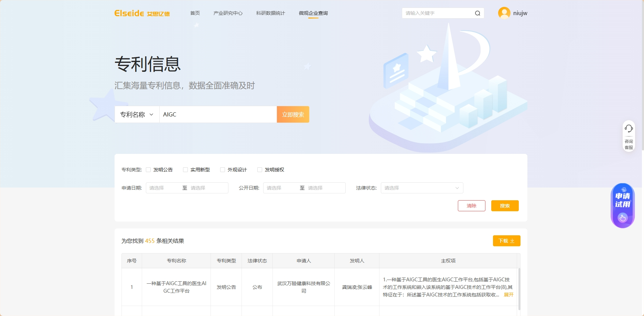Click the 发明人 column header
The width and height of the screenshot is (644, 316).
coord(357,261)
